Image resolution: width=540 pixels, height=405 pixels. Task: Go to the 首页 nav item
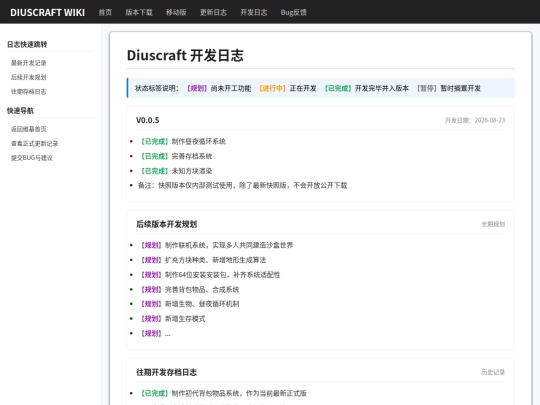pyautogui.click(x=105, y=12)
